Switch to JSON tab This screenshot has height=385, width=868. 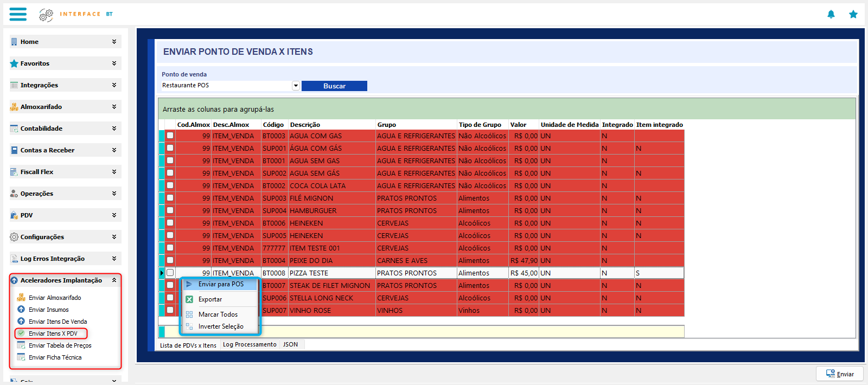coord(291,344)
